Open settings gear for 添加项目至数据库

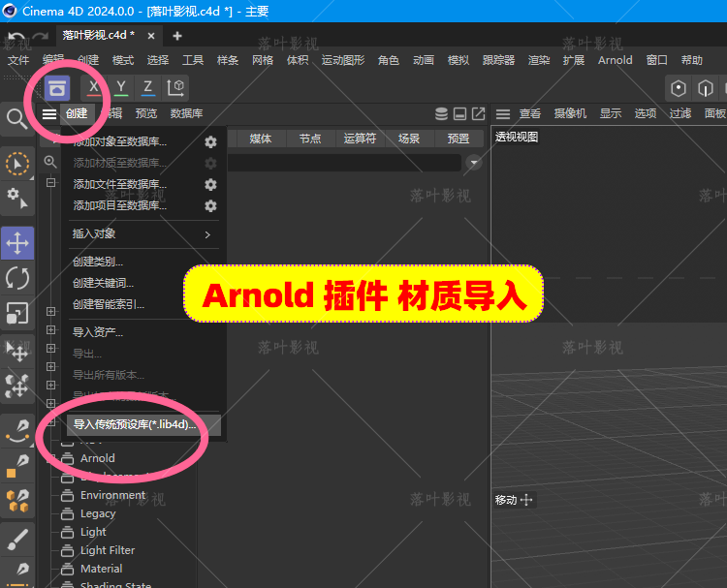coord(211,206)
